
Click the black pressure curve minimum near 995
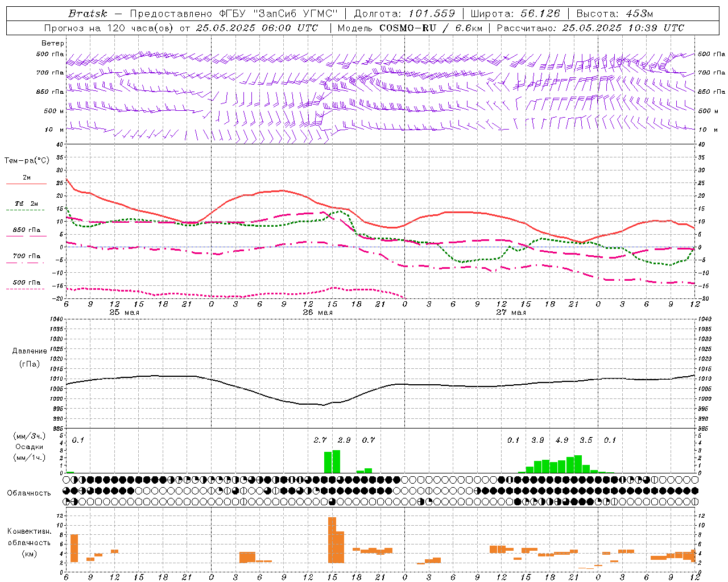point(323,405)
